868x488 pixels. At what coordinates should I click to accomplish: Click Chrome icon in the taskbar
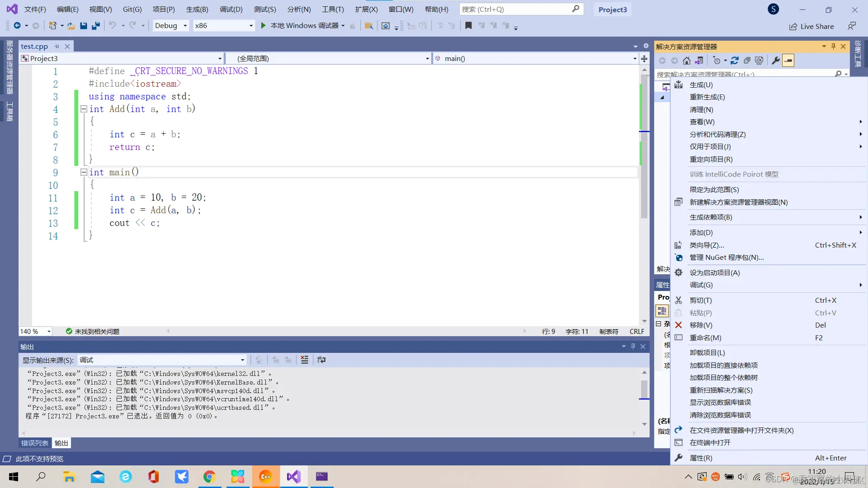209,477
